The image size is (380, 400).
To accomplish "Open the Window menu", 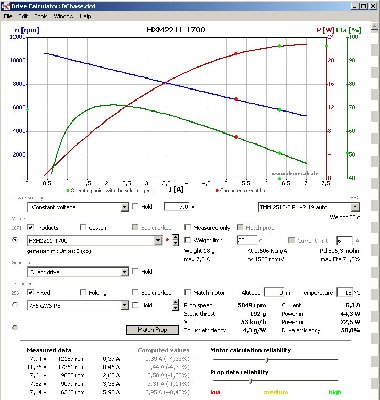I will (63, 16).
